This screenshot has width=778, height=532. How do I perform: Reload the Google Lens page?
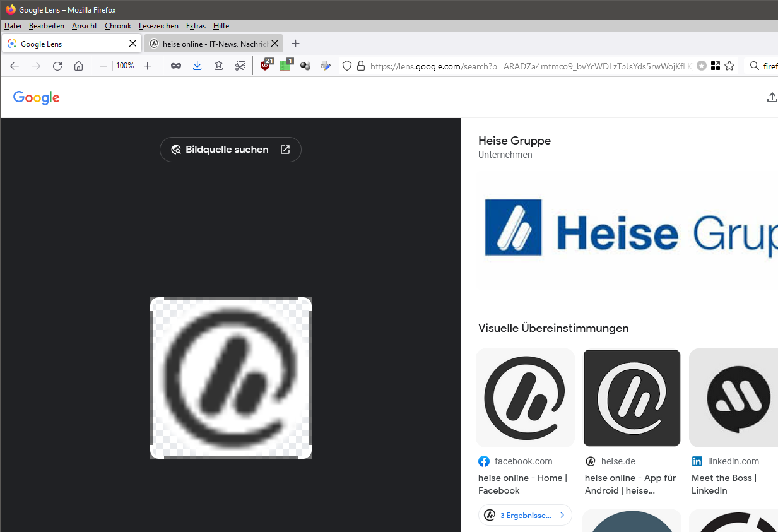click(57, 66)
